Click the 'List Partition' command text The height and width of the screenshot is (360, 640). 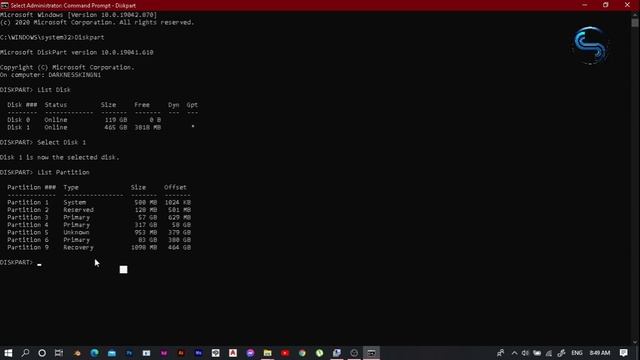click(x=63, y=172)
